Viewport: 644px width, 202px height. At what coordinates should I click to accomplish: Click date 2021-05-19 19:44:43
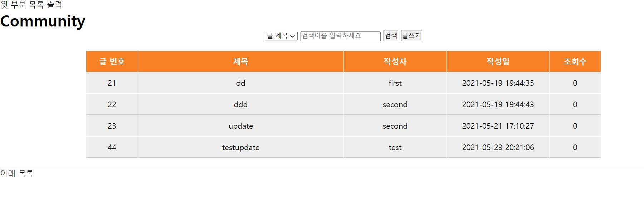click(498, 104)
